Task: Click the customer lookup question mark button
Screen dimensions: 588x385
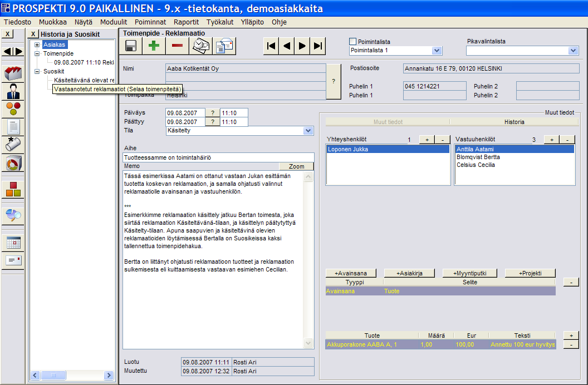Action: [334, 81]
